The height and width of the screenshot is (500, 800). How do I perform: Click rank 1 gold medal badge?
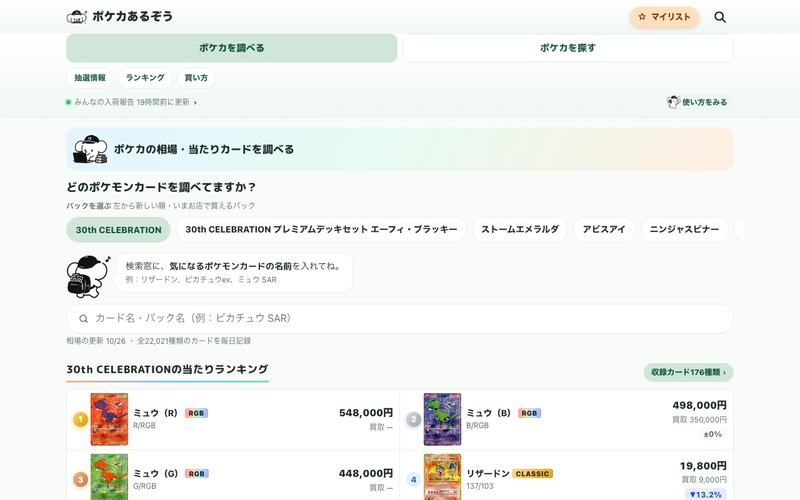80,419
